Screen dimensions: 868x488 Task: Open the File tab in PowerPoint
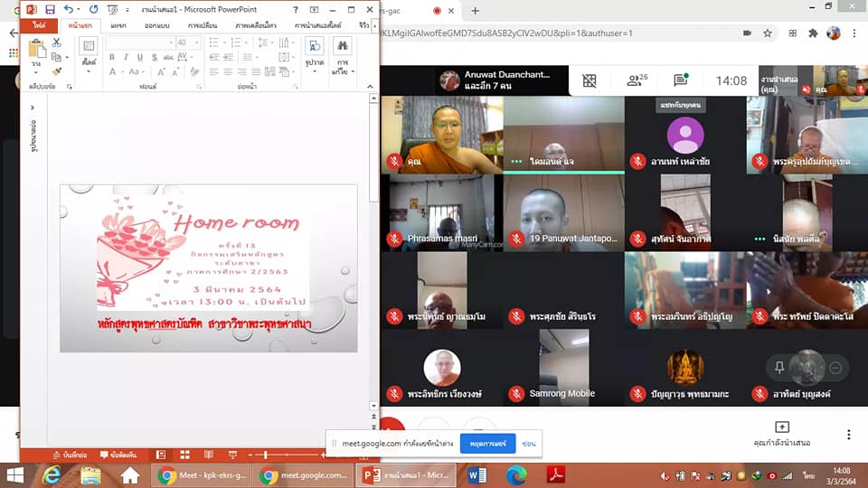pos(39,25)
